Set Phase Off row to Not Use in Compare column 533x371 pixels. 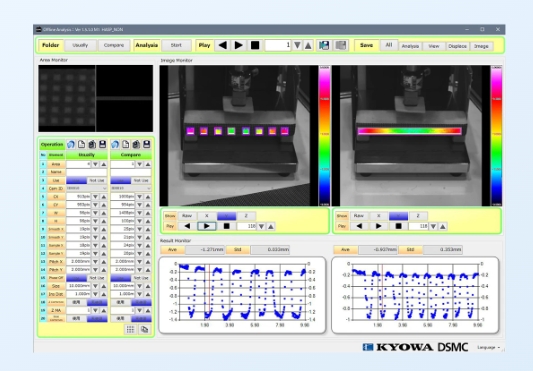[x=141, y=278]
